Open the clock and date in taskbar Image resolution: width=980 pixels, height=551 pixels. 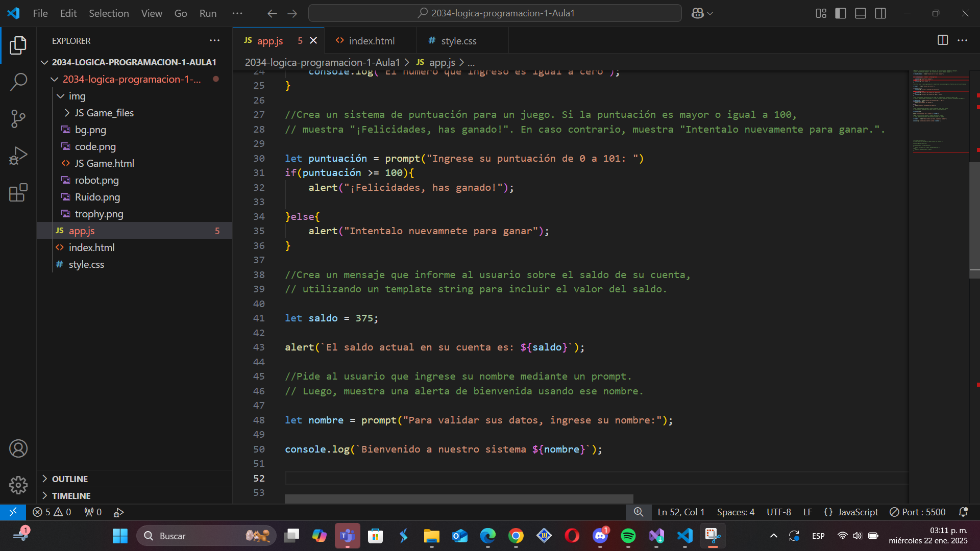point(928,536)
